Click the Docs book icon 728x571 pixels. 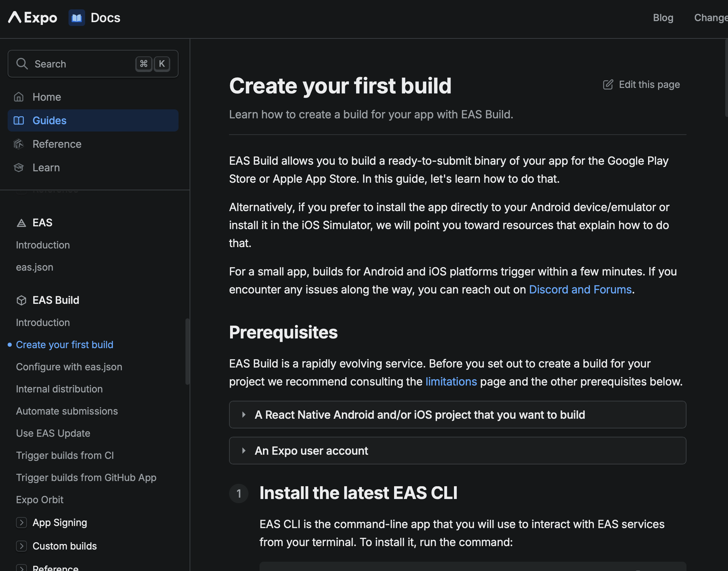(76, 18)
